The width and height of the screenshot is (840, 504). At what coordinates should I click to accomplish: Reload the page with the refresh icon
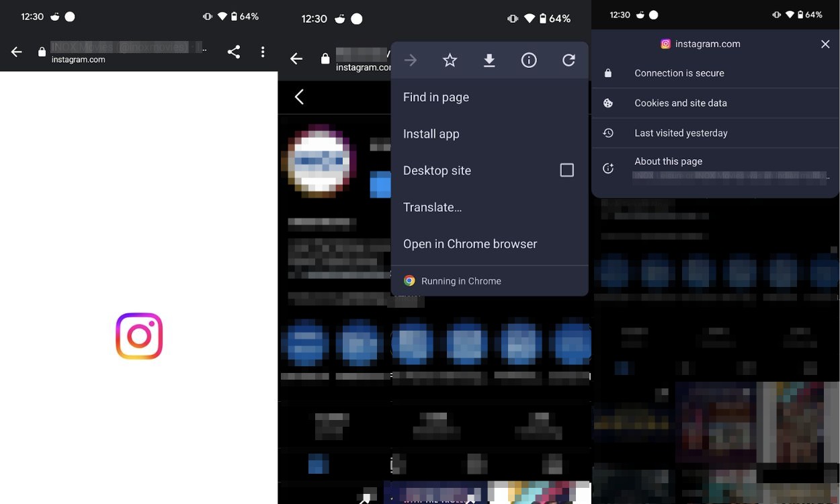(x=569, y=60)
